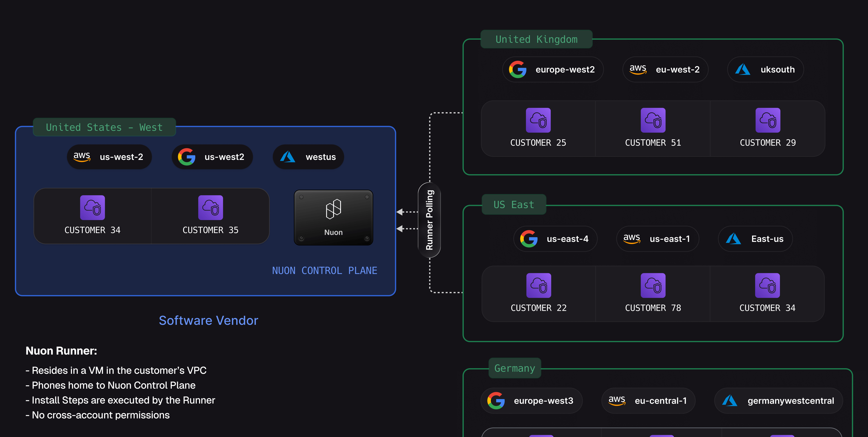
Task: Click the East-us region badge
Action: click(x=755, y=239)
